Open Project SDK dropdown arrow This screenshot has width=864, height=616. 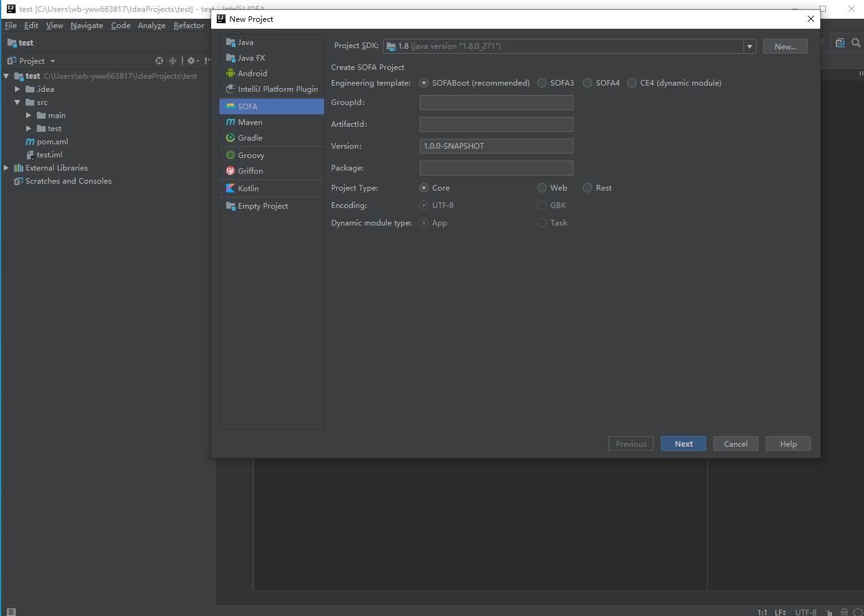(750, 46)
